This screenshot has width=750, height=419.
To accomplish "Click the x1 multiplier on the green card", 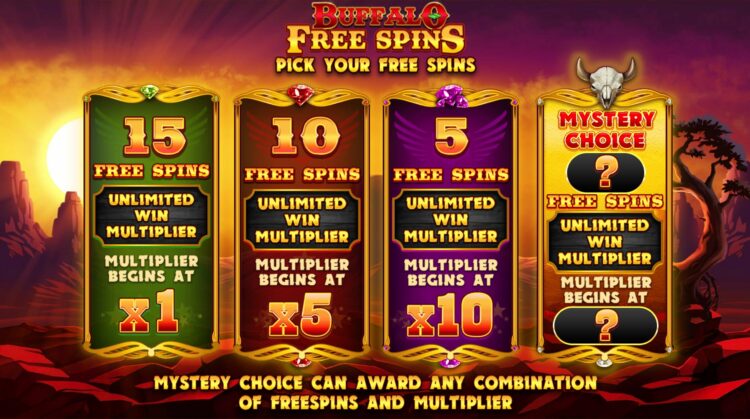I will click(149, 312).
